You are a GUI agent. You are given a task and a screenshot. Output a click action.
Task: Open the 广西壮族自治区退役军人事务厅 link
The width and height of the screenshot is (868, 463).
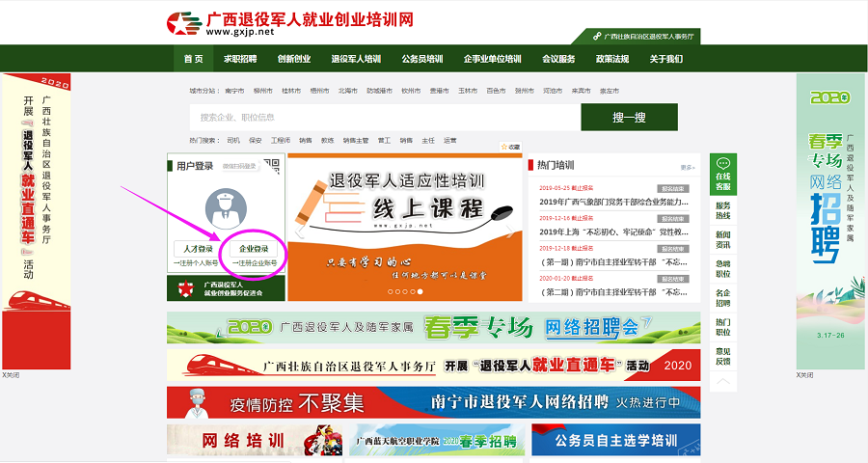tap(643, 37)
